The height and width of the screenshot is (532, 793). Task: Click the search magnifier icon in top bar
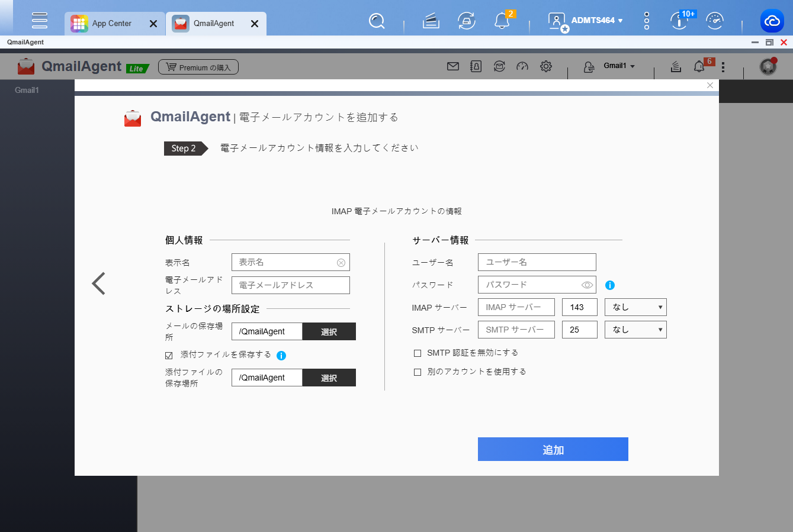(377, 21)
